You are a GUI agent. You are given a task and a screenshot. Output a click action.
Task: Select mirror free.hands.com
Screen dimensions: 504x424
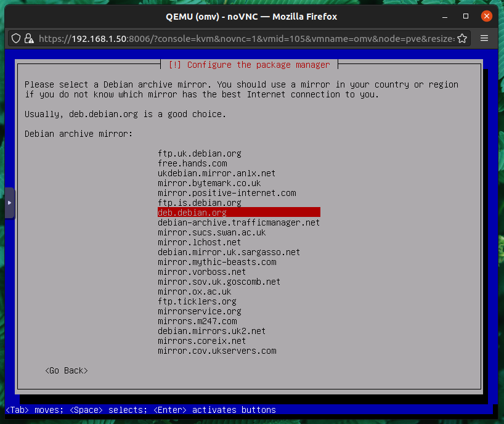point(192,163)
